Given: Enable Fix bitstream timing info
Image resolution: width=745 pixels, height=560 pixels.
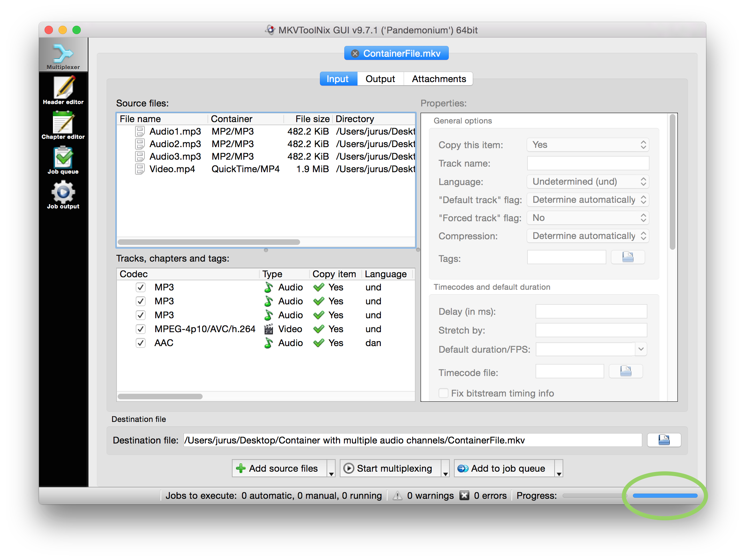Looking at the screenshot, I should coord(444,393).
